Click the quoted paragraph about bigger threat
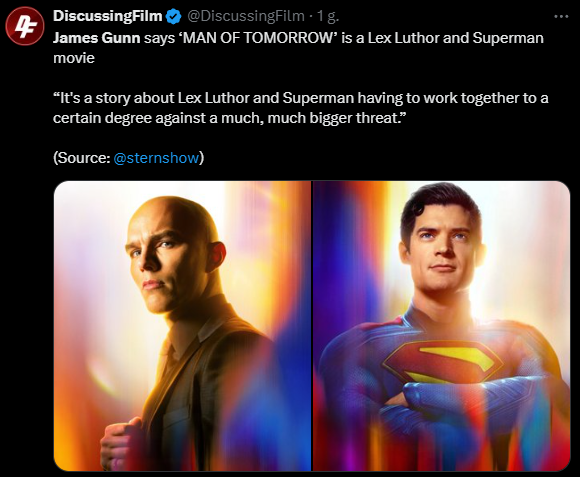The width and height of the screenshot is (580, 477). click(x=300, y=108)
